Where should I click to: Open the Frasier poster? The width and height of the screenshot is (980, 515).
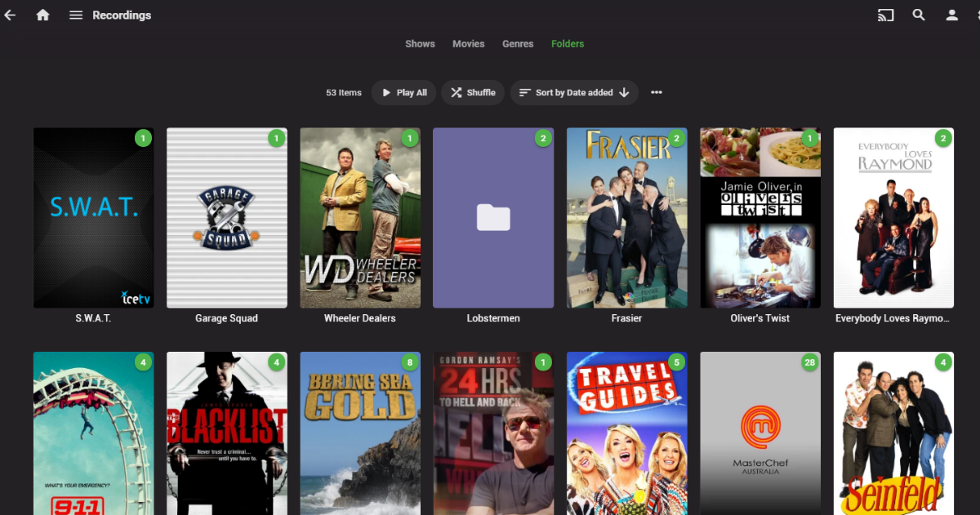(626, 218)
